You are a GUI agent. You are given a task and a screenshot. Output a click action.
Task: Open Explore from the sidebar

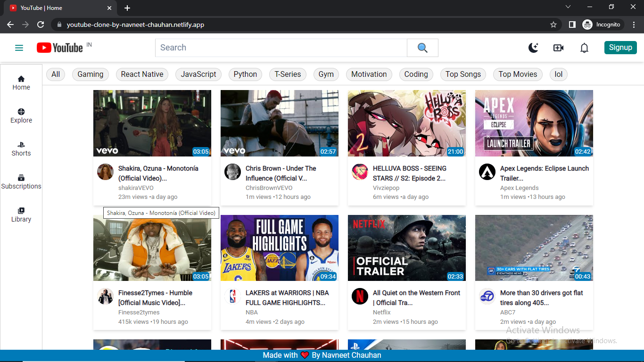coord(21,115)
